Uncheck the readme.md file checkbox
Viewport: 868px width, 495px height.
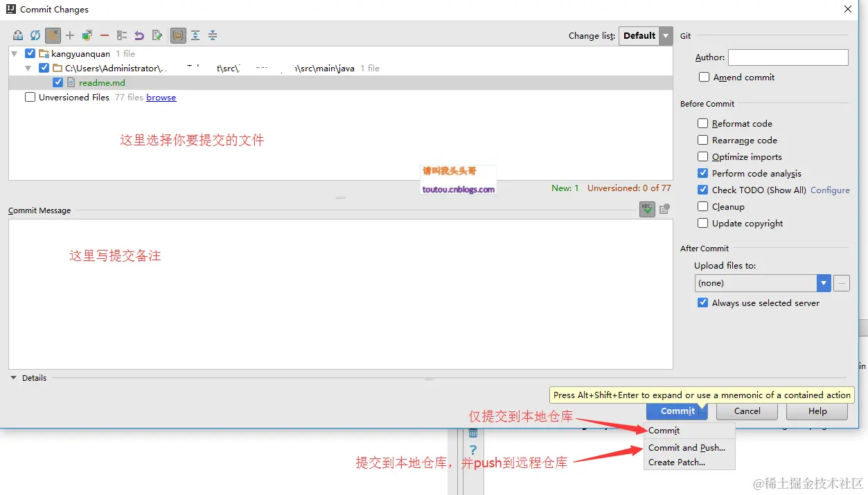(x=57, y=82)
